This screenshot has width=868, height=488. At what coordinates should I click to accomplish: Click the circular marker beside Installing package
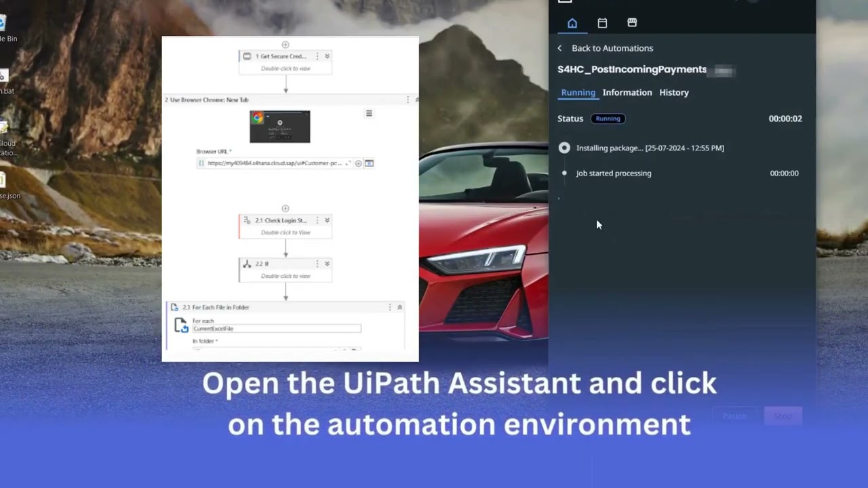click(564, 148)
